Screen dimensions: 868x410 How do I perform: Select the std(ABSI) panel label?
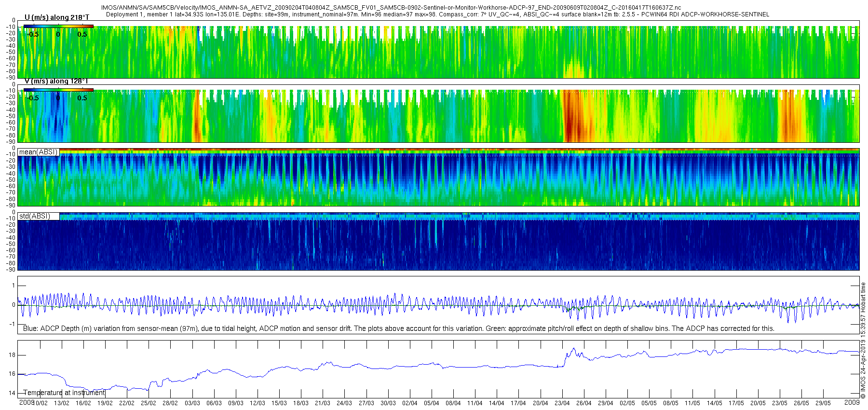35,216
